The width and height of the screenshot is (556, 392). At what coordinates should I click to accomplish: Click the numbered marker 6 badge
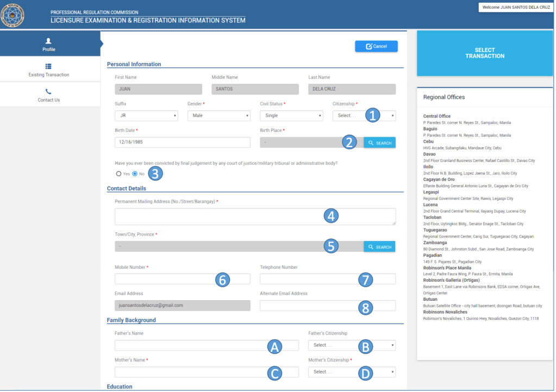tap(222, 279)
